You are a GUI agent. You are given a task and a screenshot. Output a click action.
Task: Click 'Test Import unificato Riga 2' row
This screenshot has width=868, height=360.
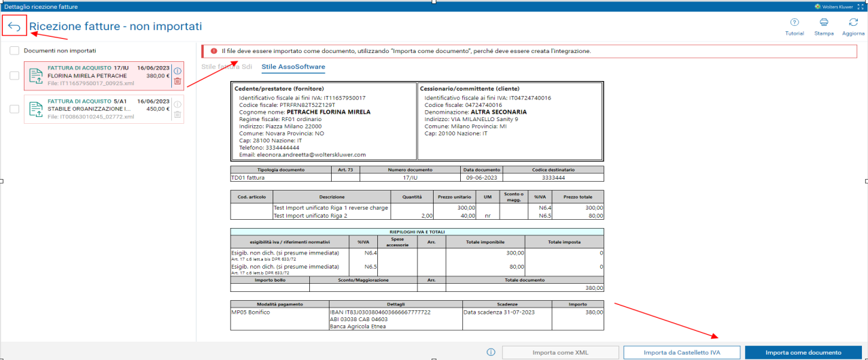[x=310, y=216]
